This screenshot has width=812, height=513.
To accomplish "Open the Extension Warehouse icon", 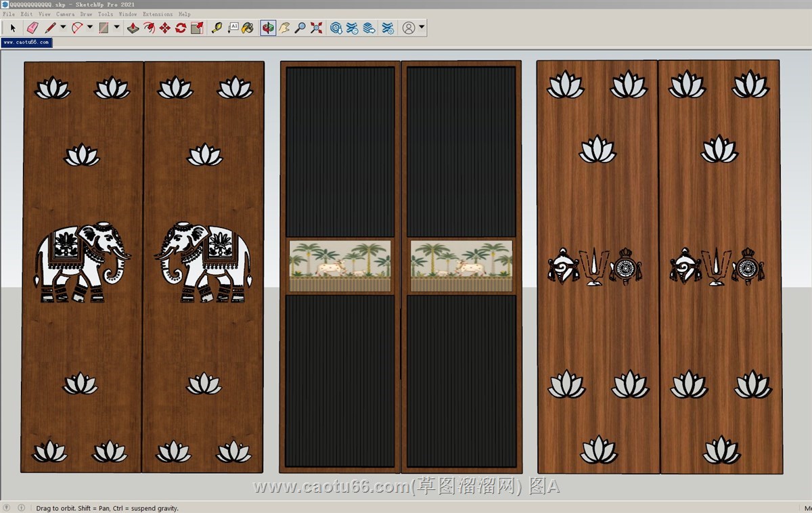I will click(353, 28).
